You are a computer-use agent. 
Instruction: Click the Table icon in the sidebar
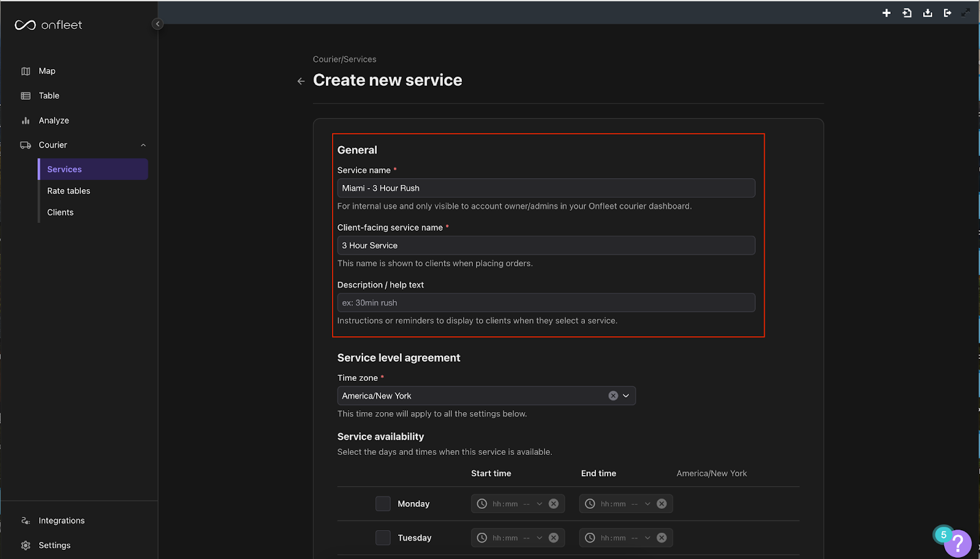26,96
